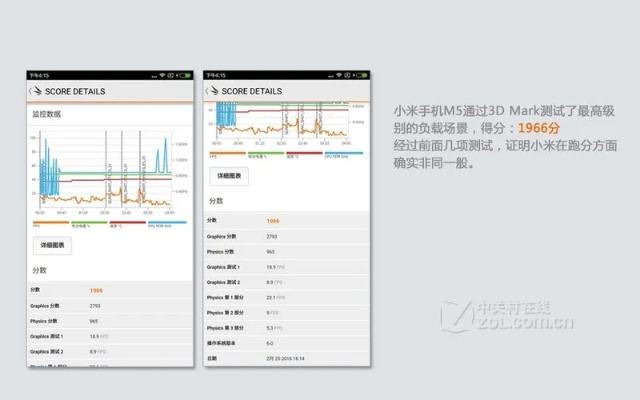Click SCORE DETAILS title on left phone
The height and width of the screenshot is (400, 640).
(x=75, y=91)
